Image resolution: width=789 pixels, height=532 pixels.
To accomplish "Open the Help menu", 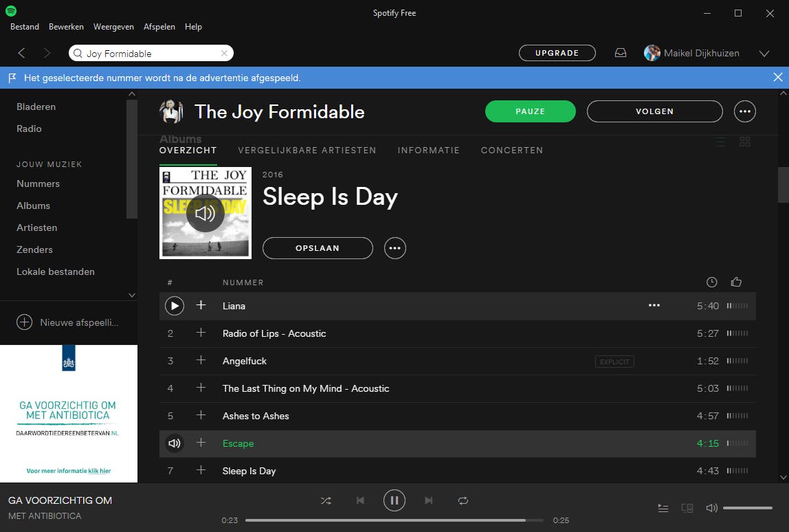I will coord(193,27).
